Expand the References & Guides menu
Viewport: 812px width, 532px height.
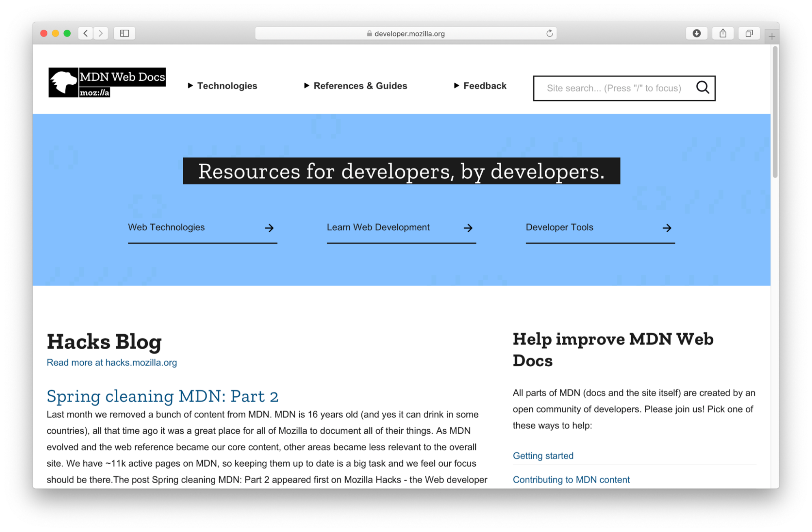pos(355,86)
